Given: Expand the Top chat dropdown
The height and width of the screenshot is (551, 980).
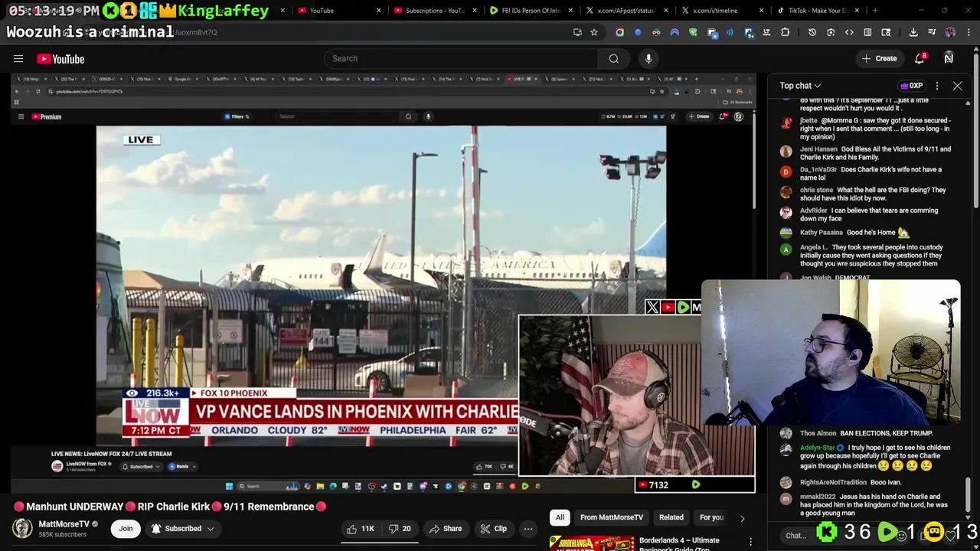Looking at the screenshot, I should (x=800, y=86).
